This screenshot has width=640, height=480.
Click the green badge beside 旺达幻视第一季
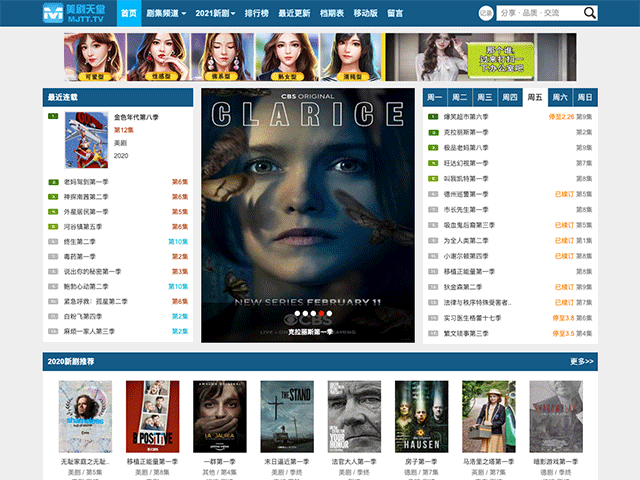tap(433, 163)
